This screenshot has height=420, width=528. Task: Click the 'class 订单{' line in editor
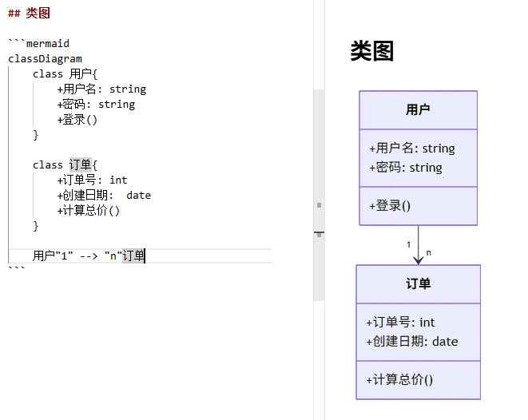pos(65,165)
